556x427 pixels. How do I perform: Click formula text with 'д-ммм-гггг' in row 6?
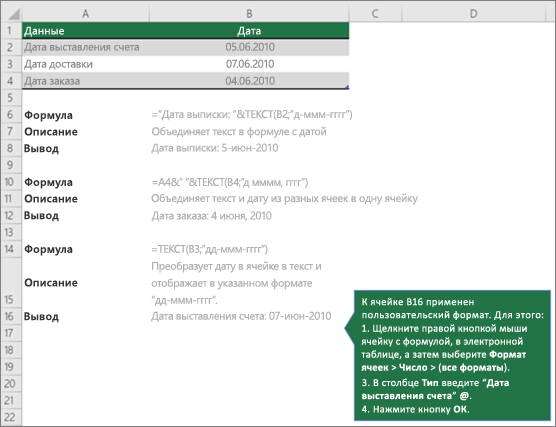252,115
